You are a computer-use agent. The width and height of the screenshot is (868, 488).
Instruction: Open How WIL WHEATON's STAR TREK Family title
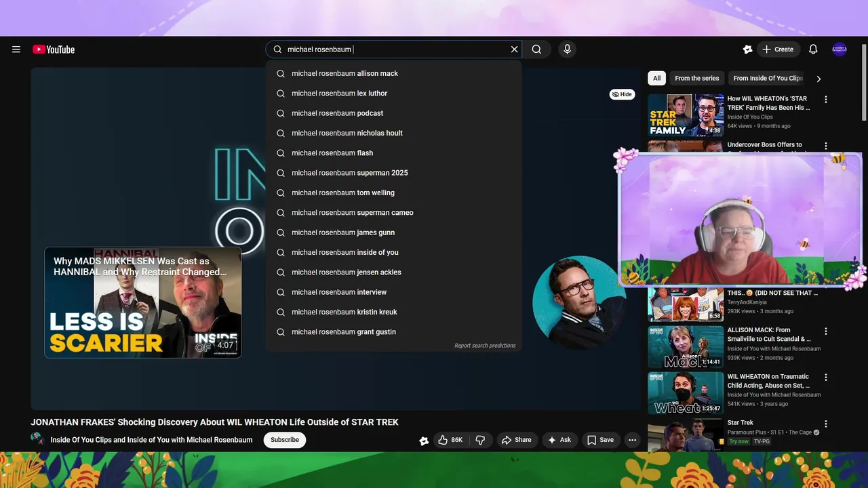(x=769, y=103)
